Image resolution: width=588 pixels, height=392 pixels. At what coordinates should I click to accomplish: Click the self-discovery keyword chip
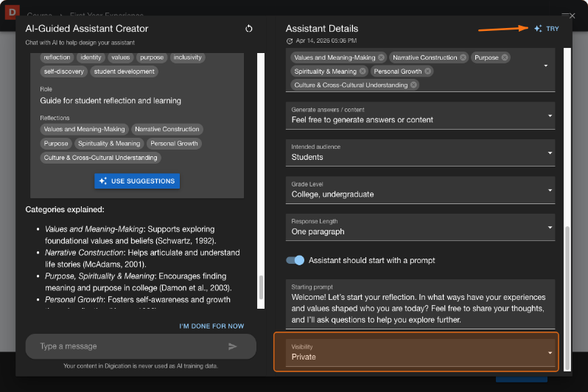[64, 71]
